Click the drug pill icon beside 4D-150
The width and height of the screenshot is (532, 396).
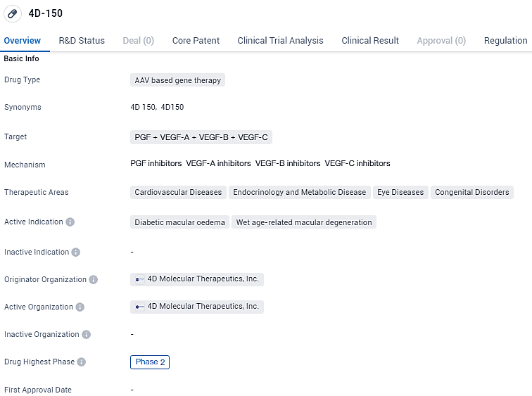point(12,13)
